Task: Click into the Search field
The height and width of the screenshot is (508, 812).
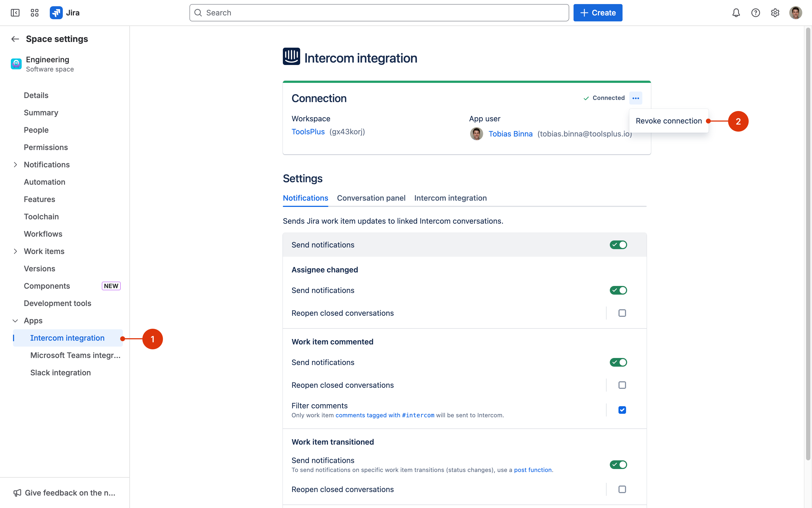Action: [x=379, y=13]
